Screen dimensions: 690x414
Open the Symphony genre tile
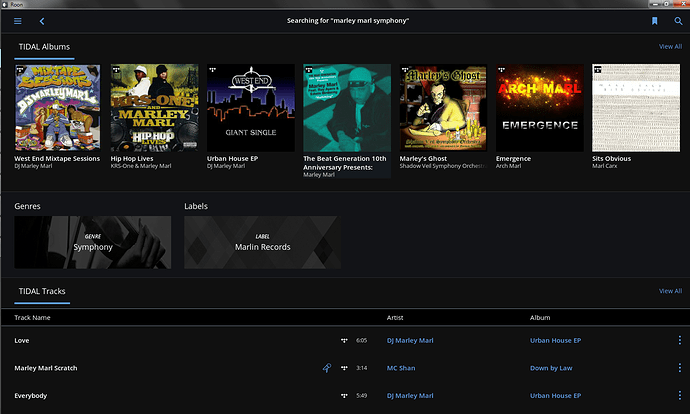93,242
